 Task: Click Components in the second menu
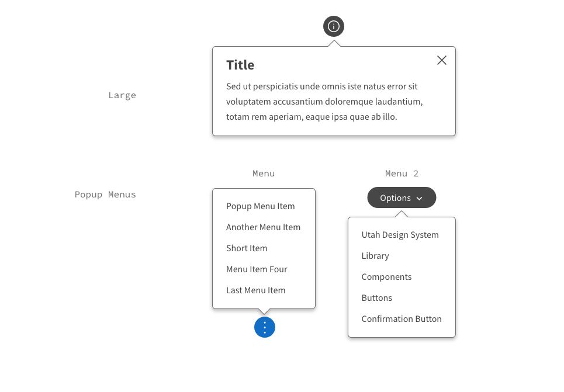(386, 277)
